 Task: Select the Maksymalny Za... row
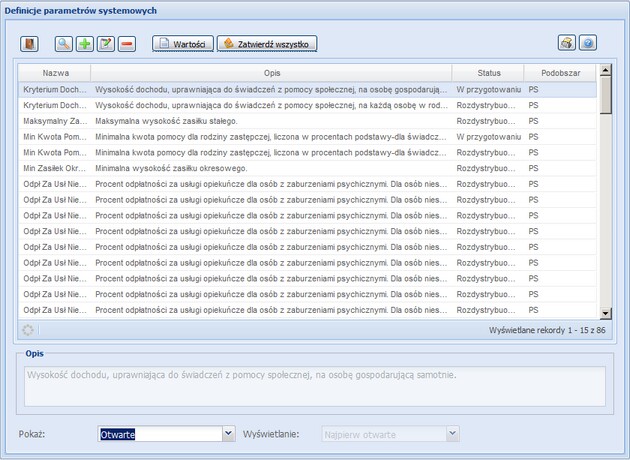coord(307,121)
